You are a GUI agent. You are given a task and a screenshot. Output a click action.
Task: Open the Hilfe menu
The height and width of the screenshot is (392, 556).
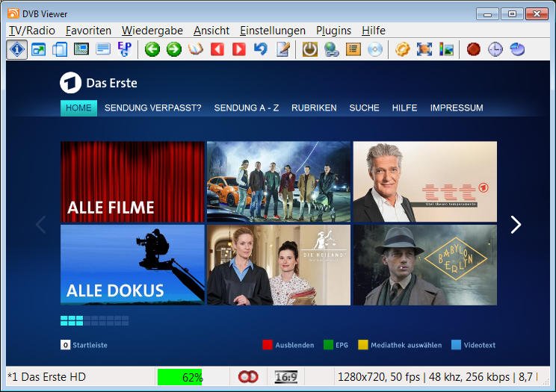[374, 31]
